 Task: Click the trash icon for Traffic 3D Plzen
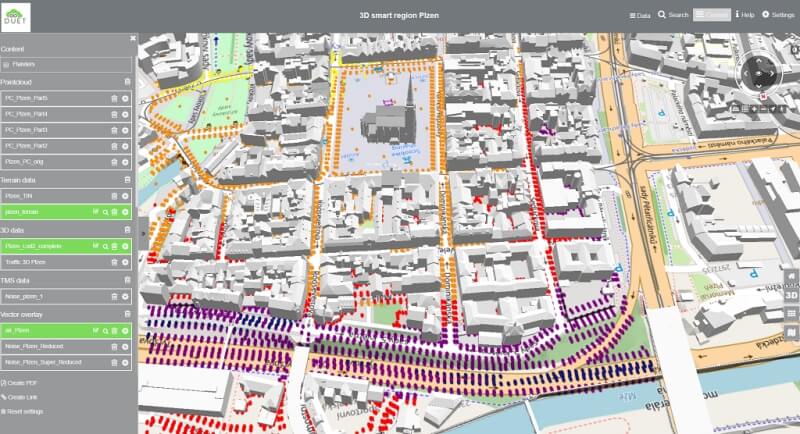pyautogui.click(x=114, y=261)
